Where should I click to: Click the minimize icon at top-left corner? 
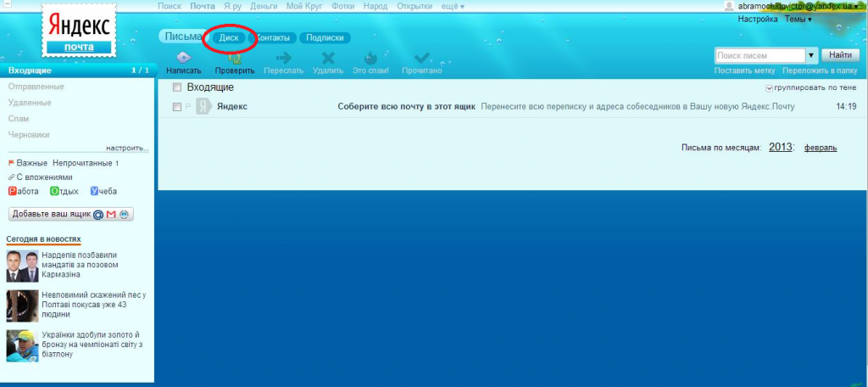[8, 5]
